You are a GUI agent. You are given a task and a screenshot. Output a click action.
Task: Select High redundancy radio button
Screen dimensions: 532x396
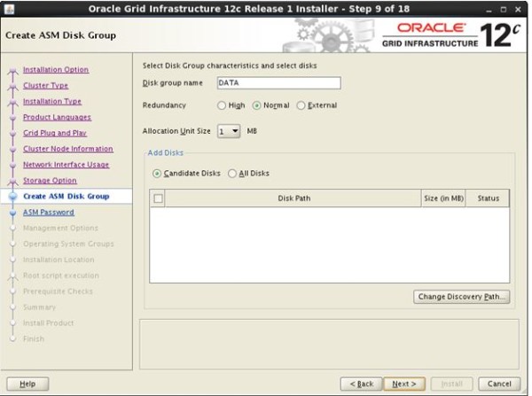click(222, 105)
